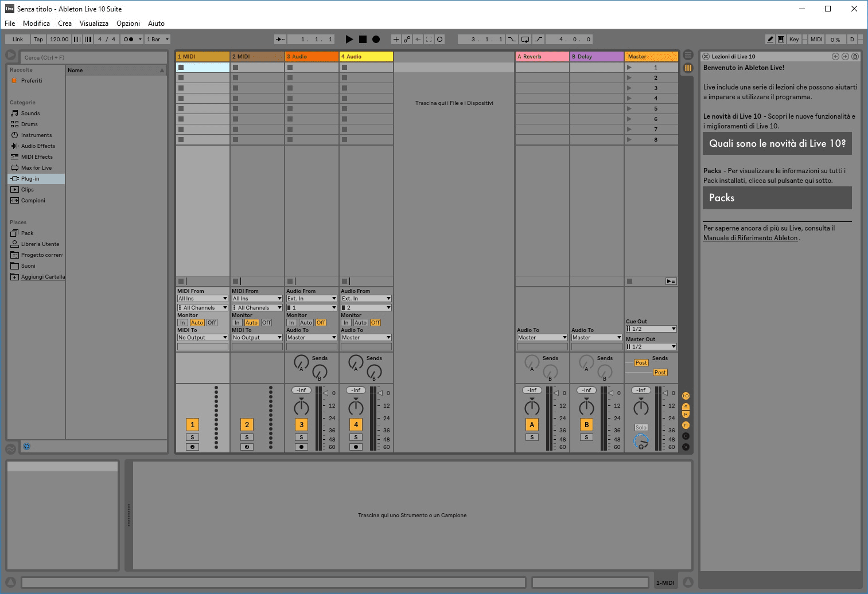868x594 pixels.
Task: Open the 1 Bar quantization menu
Action: point(158,40)
